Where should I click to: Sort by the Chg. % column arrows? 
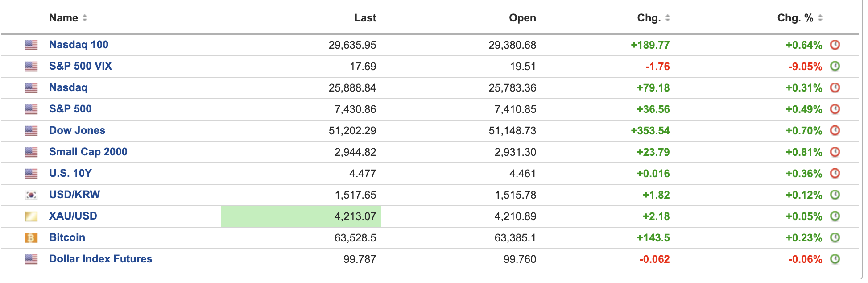[x=820, y=18]
